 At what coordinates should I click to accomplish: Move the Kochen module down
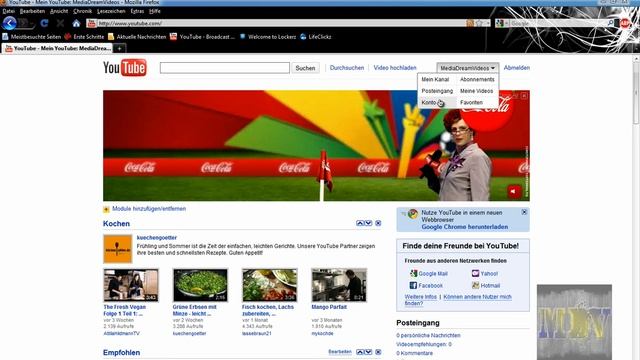(x=368, y=223)
